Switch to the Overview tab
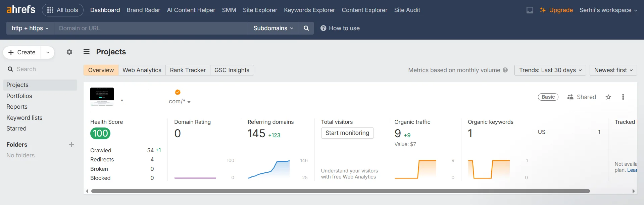 pyautogui.click(x=101, y=70)
